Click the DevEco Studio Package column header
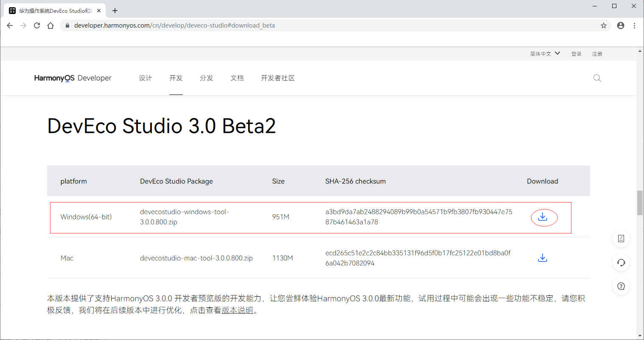This screenshot has height=340, width=644. (176, 181)
